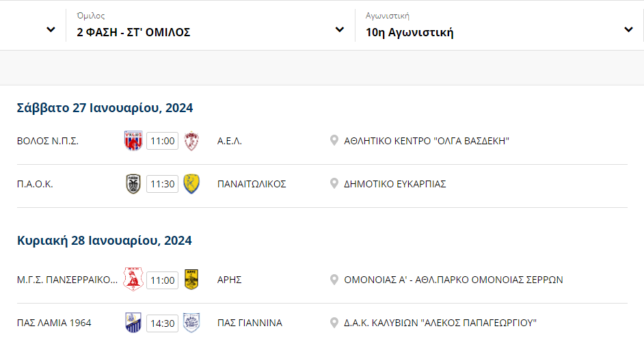Open the Όμιλος dropdown showing ΣΤ' ΟΜΙΛΟΣ
The height and width of the screenshot is (346, 644).
[x=211, y=25]
